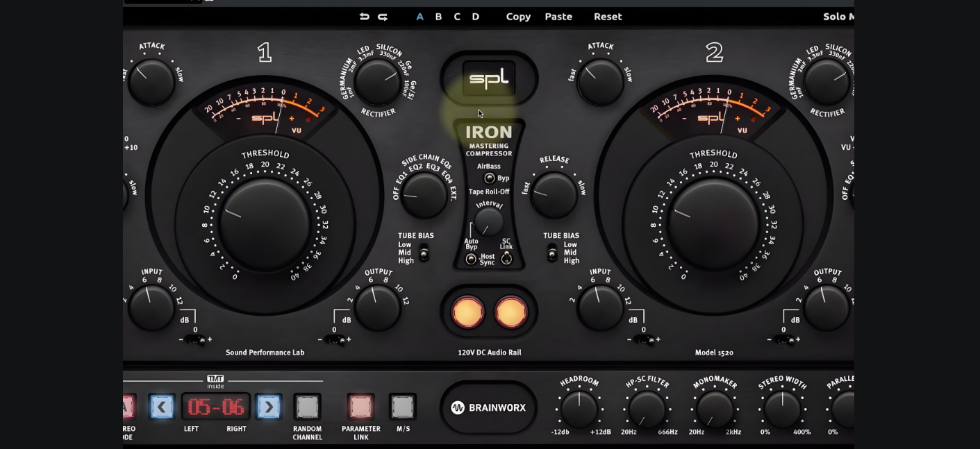This screenshot has height=449, width=980.
Task: Click the TMT next channel arrow
Action: click(x=269, y=407)
